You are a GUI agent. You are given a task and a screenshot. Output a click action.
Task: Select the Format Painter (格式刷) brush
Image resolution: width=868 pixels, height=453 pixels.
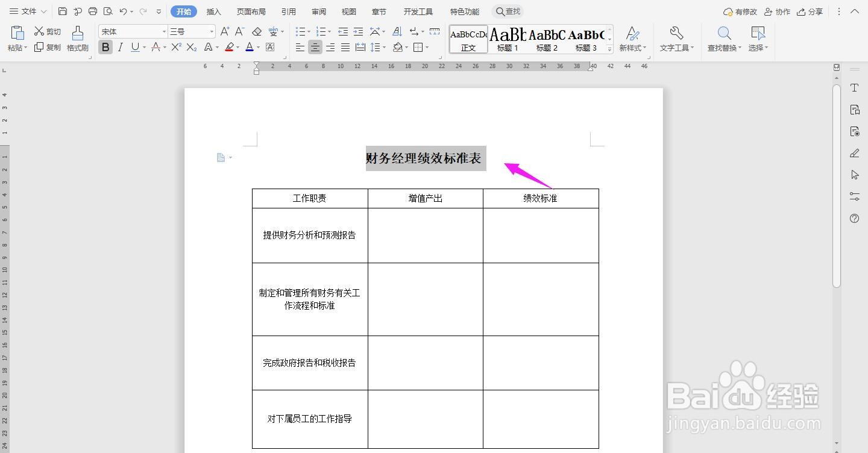point(78,33)
